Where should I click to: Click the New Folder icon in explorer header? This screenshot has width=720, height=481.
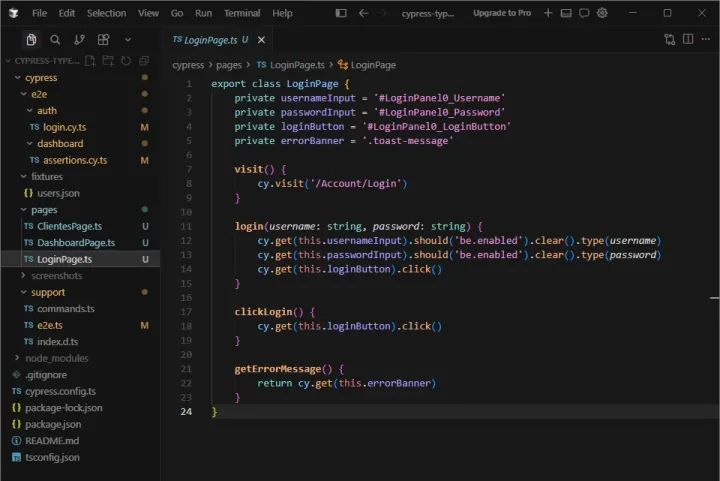click(x=108, y=61)
